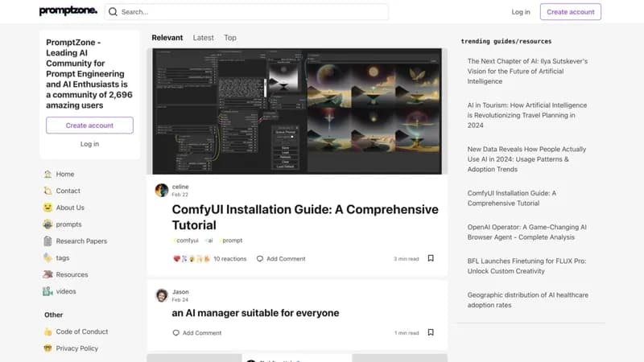Click 'Feb 22' date on celine's post
Viewport: 644px width, 362px height.
click(x=180, y=195)
